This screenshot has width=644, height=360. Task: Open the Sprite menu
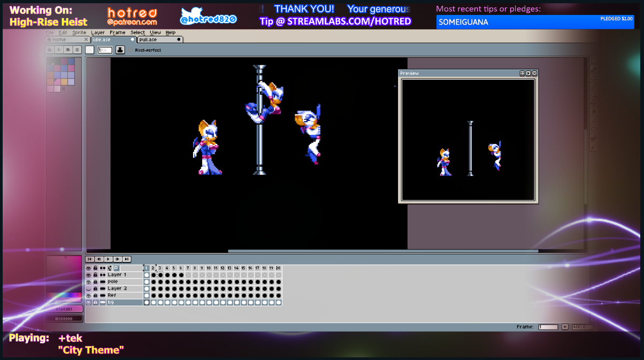(x=79, y=33)
